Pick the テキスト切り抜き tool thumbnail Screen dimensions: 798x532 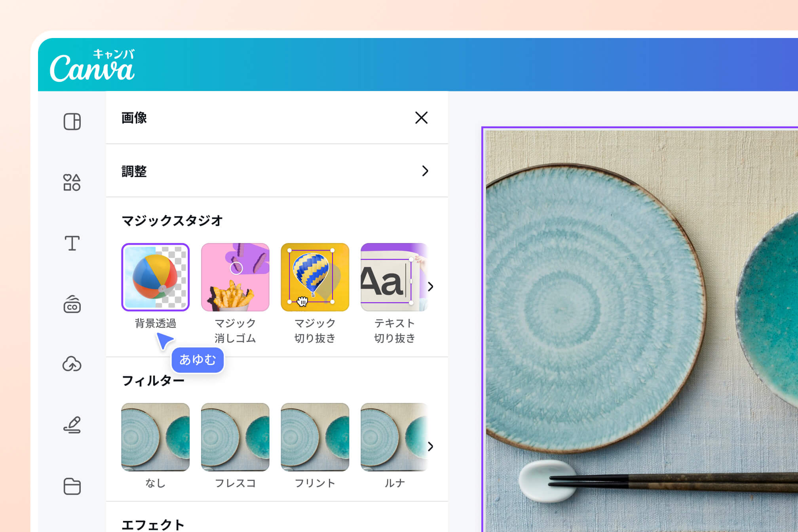(x=394, y=277)
